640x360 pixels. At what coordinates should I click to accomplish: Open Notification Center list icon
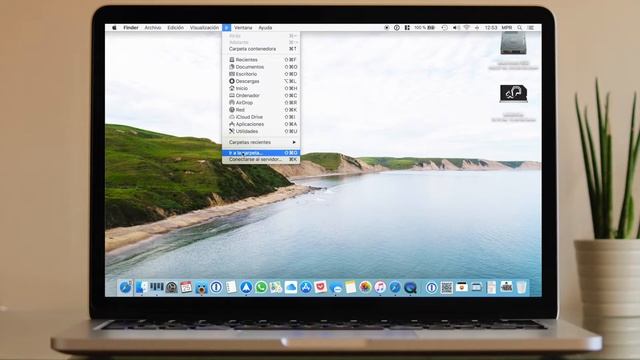pyautogui.click(x=531, y=28)
